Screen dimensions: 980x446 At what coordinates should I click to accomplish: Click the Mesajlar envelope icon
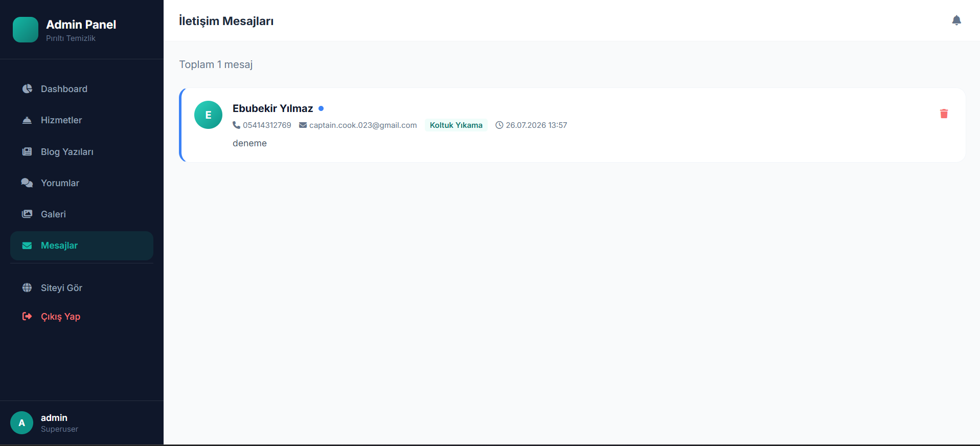[27, 246]
